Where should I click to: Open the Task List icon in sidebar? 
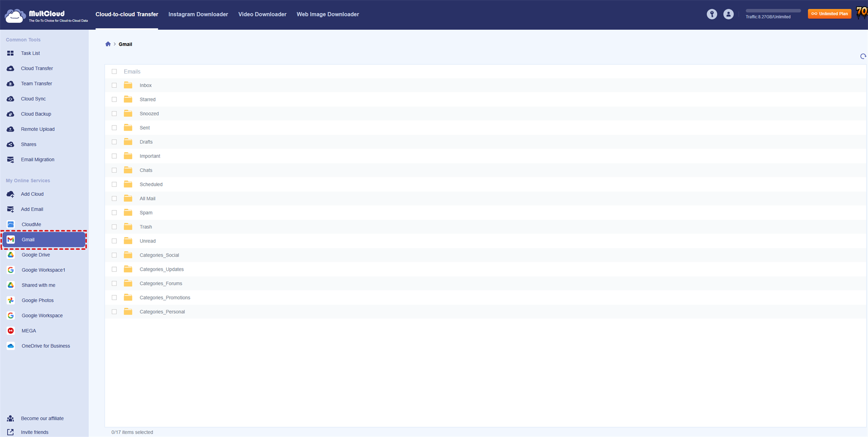(x=10, y=53)
